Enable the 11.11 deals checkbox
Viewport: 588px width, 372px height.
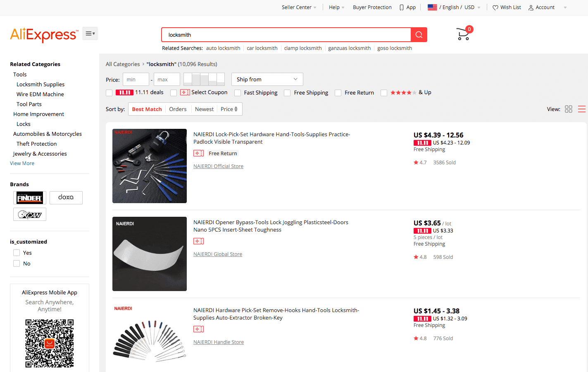click(x=109, y=93)
